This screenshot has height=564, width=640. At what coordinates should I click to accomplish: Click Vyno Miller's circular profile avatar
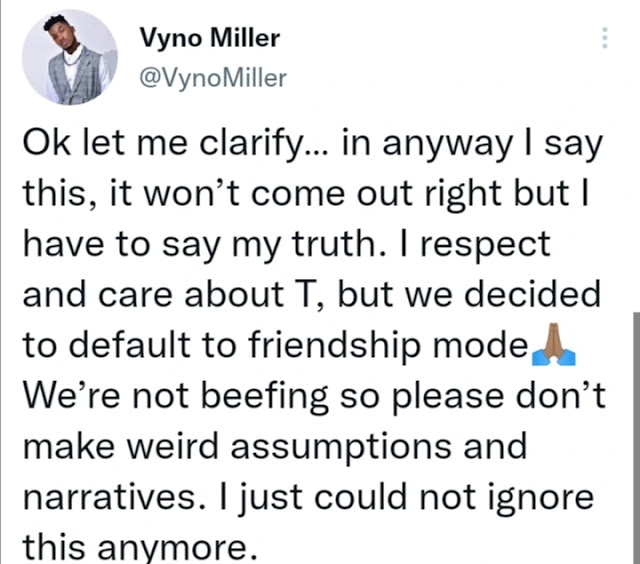click(70, 57)
